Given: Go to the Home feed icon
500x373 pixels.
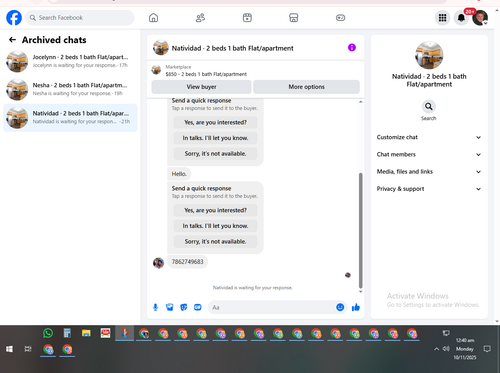Looking at the screenshot, I should click(x=153, y=18).
